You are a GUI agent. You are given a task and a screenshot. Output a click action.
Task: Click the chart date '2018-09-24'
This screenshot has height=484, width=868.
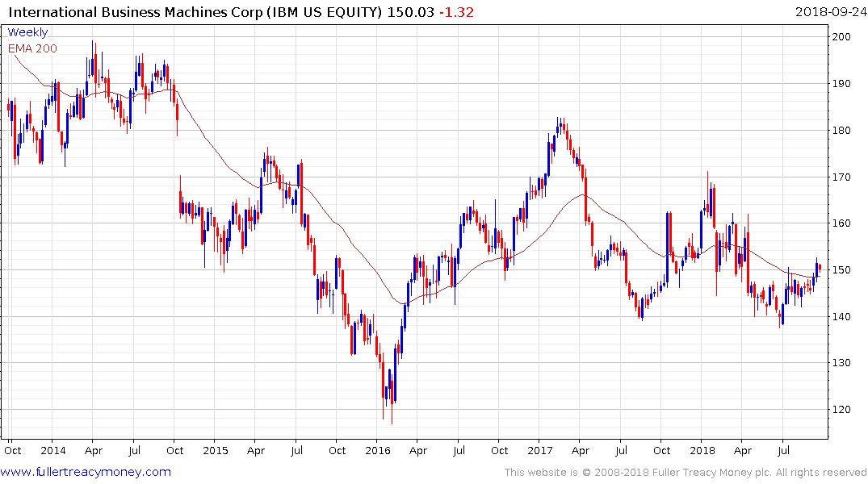point(831,12)
